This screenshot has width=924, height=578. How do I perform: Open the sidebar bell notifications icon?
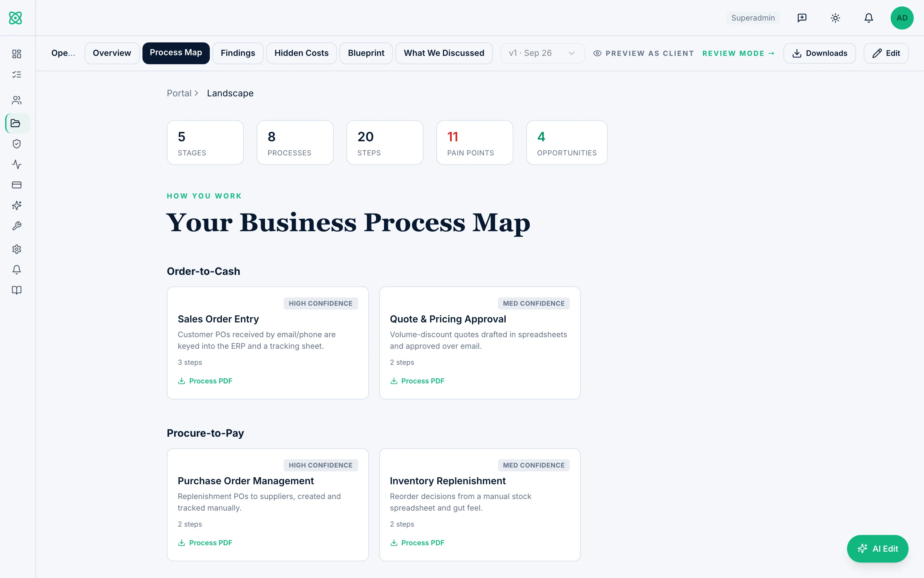(16, 270)
